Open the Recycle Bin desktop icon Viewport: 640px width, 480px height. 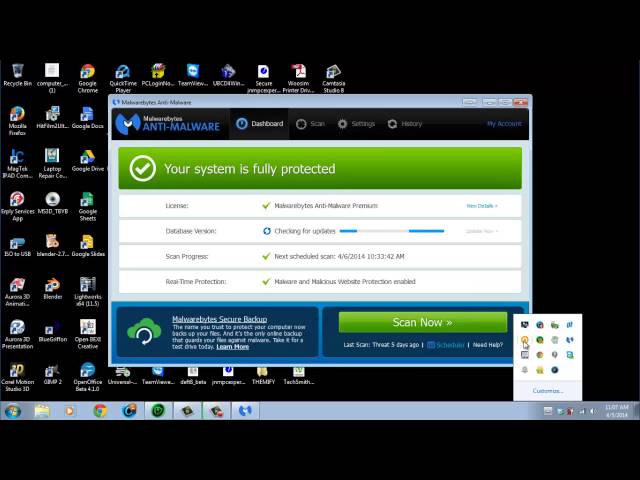click(17, 75)
